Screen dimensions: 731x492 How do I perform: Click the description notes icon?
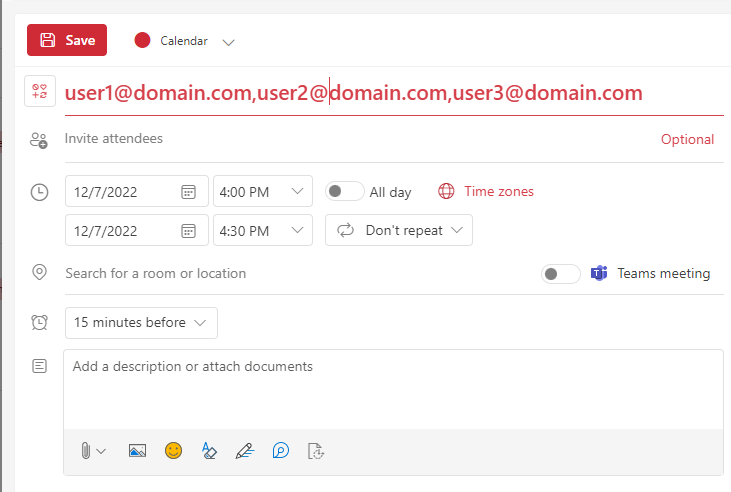point(39,366)
